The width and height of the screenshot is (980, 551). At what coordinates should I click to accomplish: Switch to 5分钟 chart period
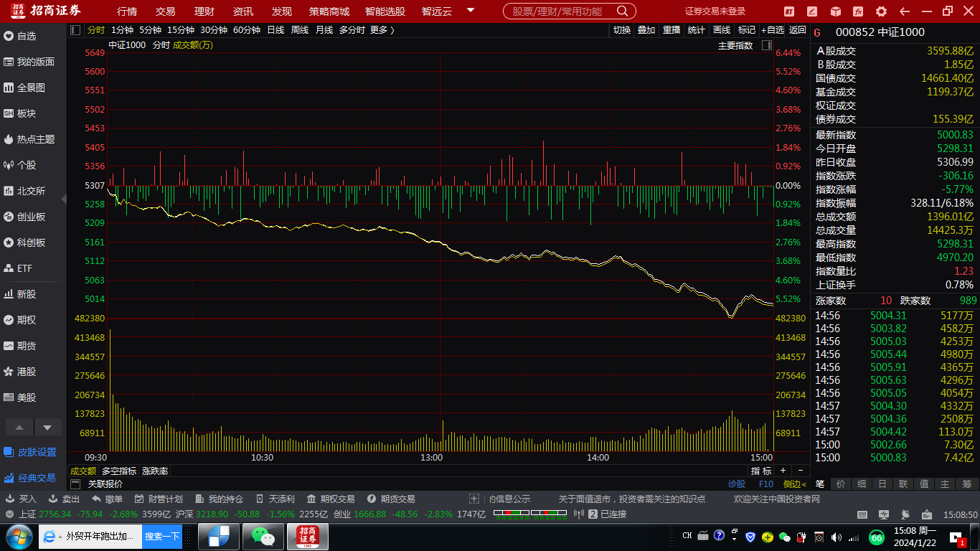coord(151,30)
